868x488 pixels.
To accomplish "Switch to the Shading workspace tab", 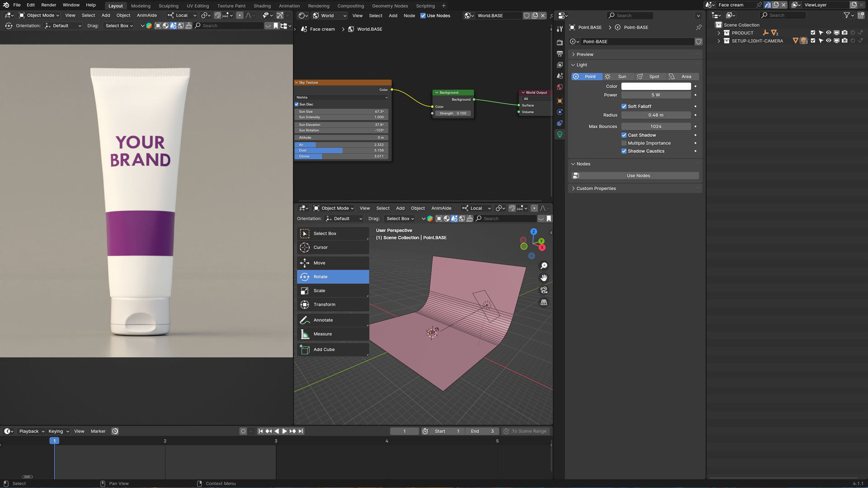I will (262, 6).
